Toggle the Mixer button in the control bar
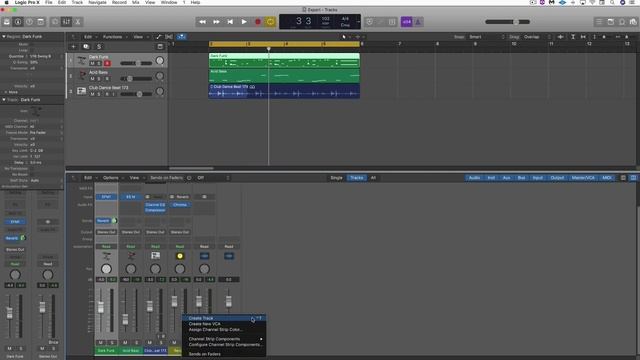Viewport: 640px width, 360px height. click(66, 22)
